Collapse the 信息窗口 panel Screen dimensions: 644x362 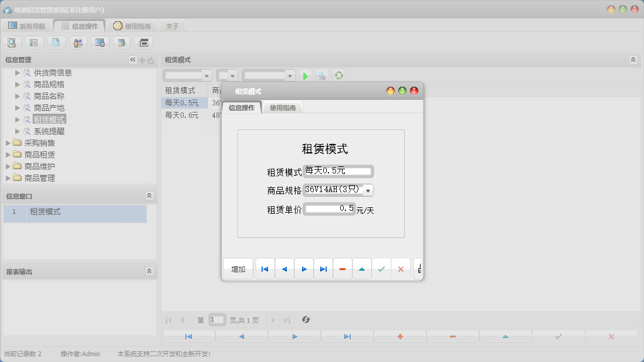(149, 196)
